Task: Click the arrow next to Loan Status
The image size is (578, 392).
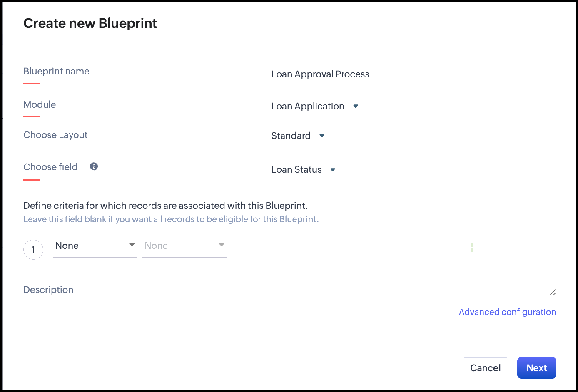Action: click(x=333, y=170)
